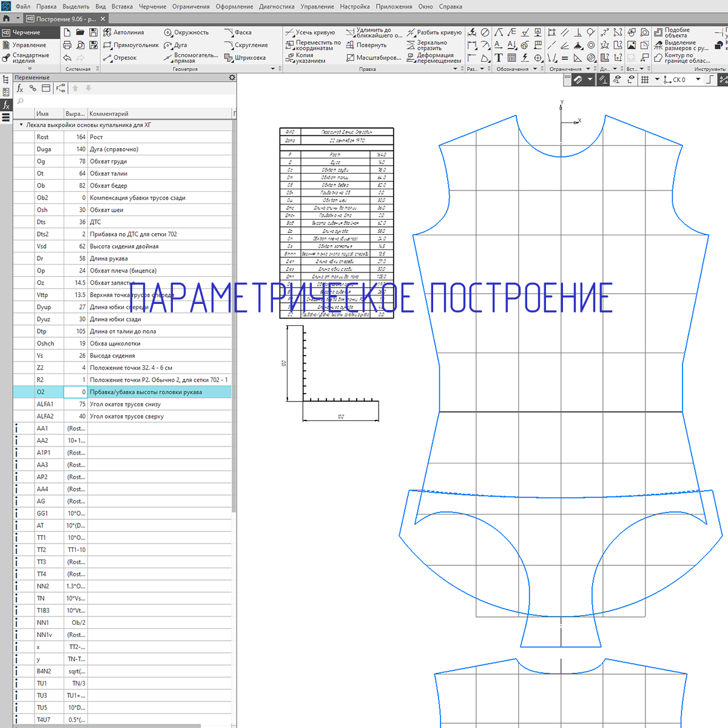Activate the Штриховка hatch tool

(245, 58)
